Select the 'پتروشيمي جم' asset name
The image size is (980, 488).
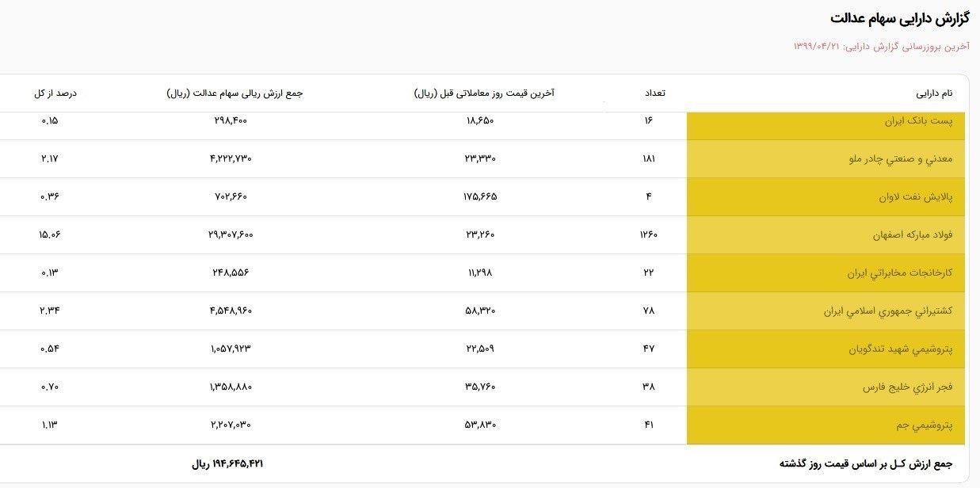pyautogui.click(x=924, y=425)
